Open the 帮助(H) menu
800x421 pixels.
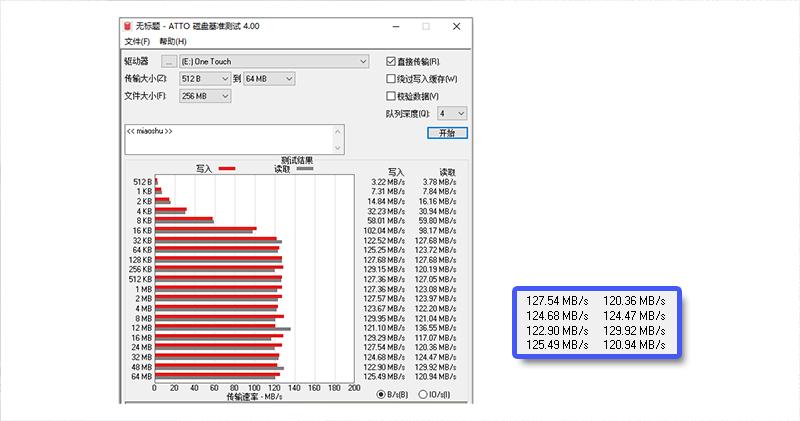173,41
